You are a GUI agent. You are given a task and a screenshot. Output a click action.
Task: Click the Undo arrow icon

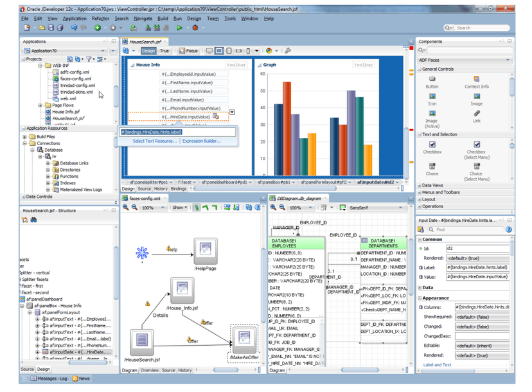[x=74, y=28]
